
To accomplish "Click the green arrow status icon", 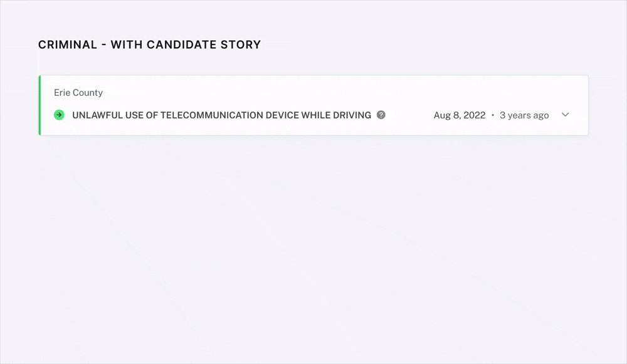I will (x=59, y=115).
